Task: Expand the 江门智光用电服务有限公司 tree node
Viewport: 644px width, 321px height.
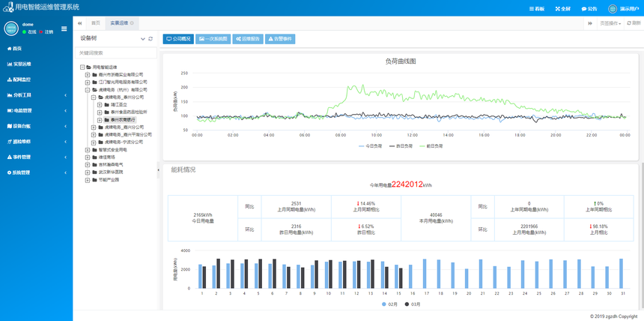Action: (x=88, y=82)
